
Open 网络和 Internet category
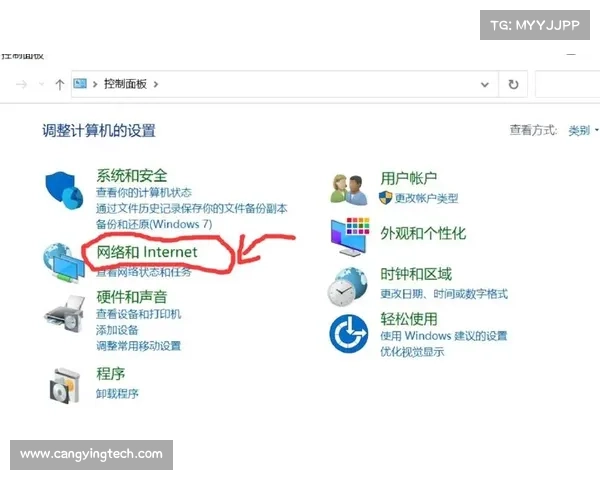tap(147, 252)
